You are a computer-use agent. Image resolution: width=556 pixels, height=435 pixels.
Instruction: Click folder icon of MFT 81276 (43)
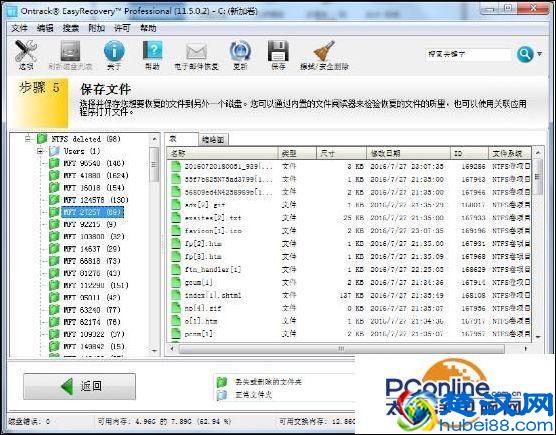coord(54,273)
